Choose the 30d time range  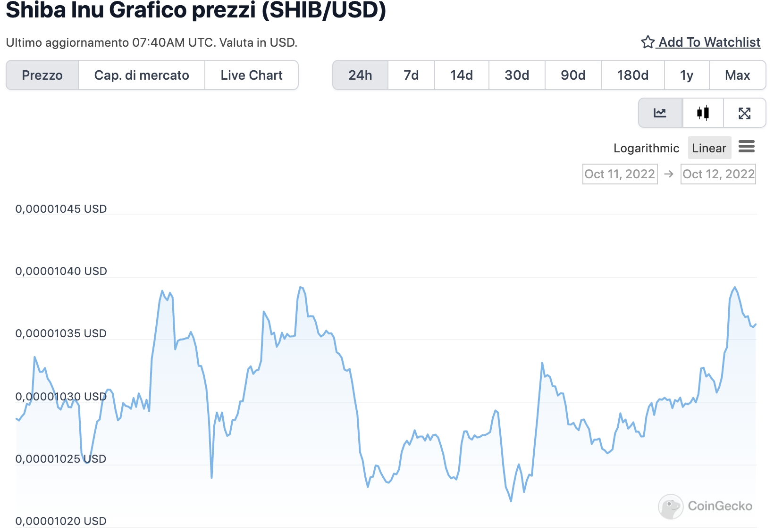[517, 75]
